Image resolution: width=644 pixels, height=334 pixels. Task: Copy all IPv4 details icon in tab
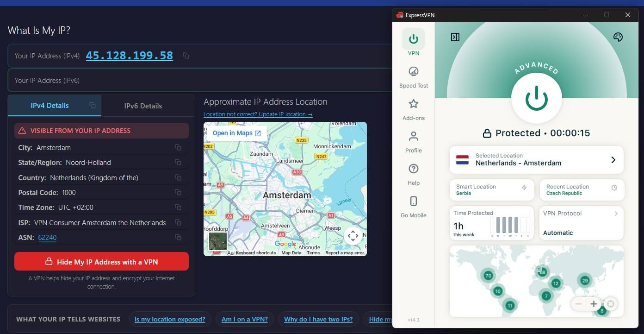coord(93,105)
